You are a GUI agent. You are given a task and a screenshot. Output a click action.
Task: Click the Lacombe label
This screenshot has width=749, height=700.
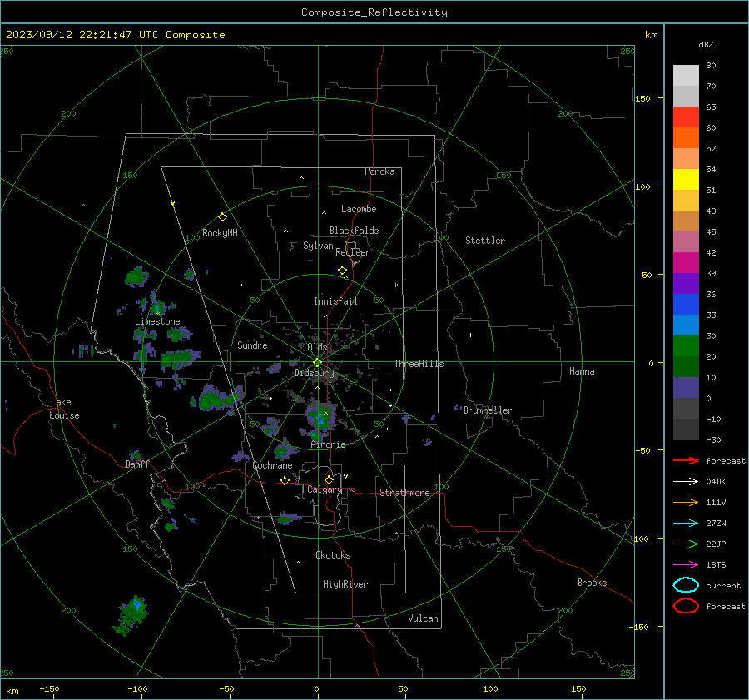tap(359, 209)
